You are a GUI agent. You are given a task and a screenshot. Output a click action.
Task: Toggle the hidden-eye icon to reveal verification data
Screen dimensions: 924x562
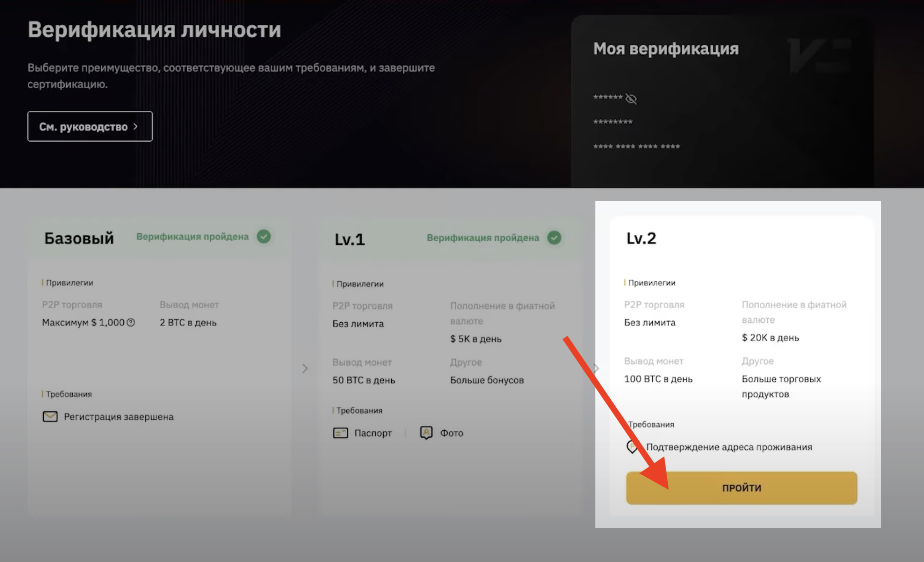pyautogui.click(x=631, y=98)
